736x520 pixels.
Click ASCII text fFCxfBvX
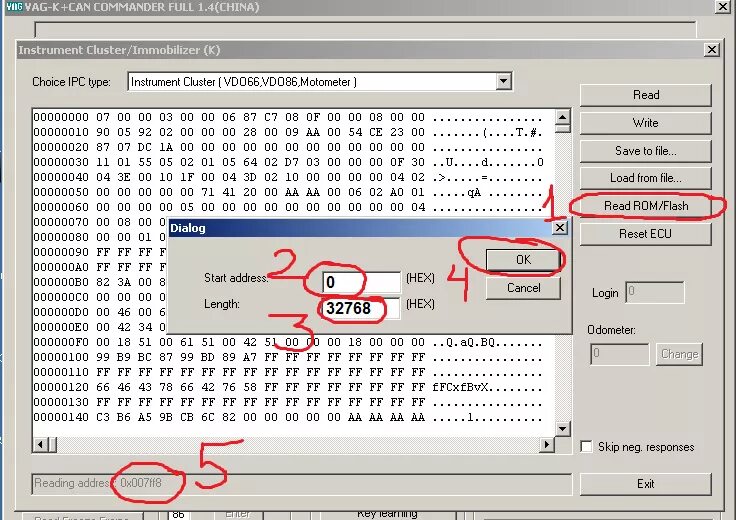(460, 388)
